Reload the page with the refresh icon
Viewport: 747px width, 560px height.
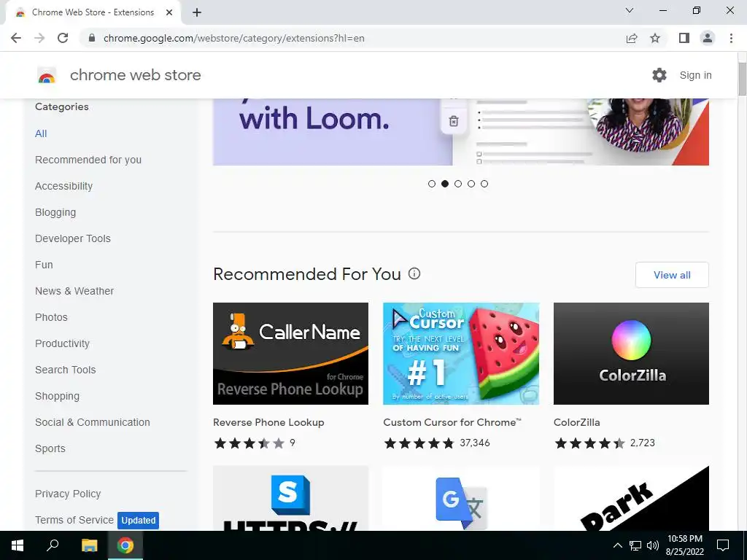click(x=63, y=38)
